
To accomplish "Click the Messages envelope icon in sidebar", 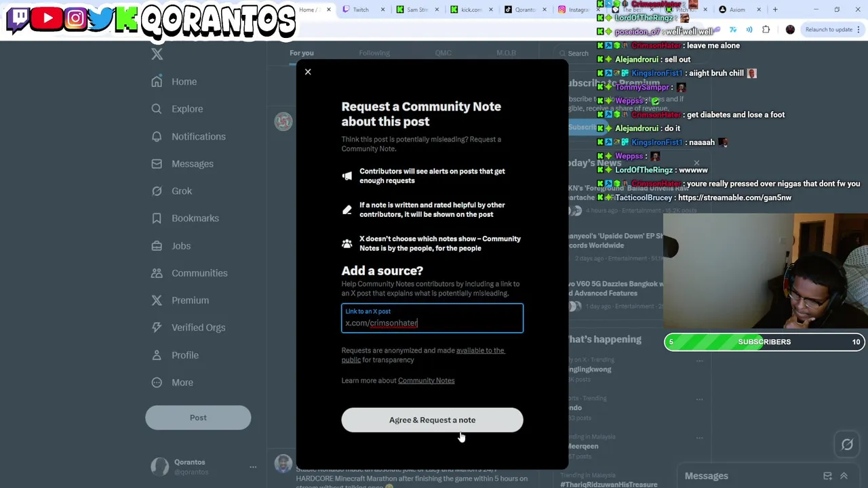I will click(x=157, y=163).
